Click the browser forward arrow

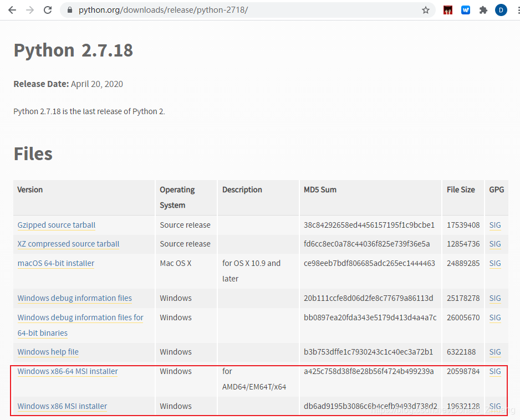30,11
